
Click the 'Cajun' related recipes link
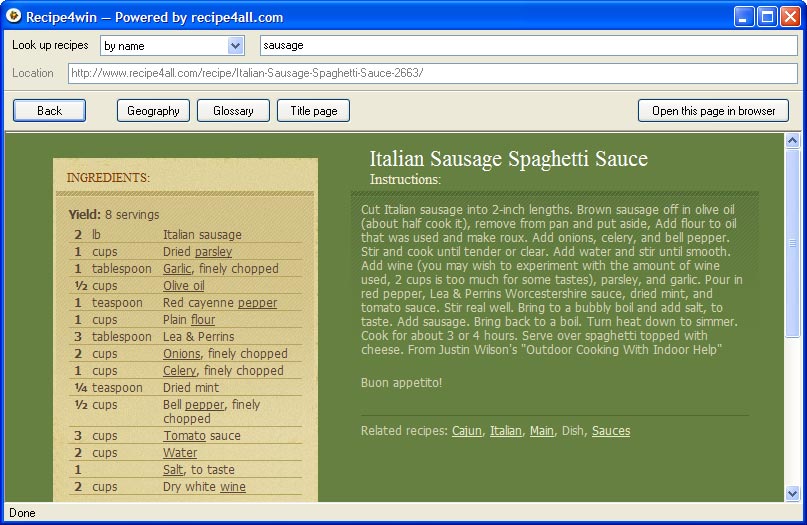467,431
